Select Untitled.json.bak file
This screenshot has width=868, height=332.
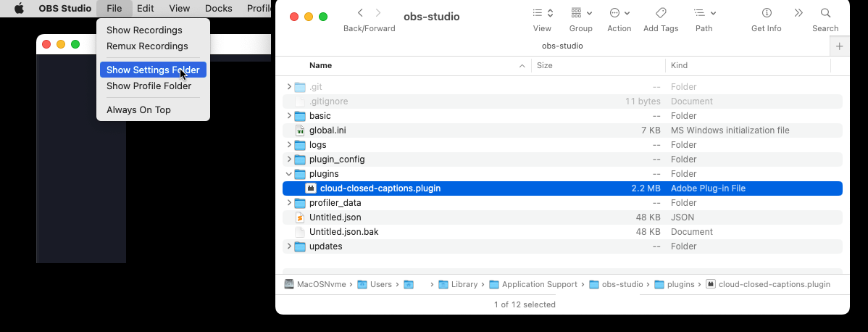pos(343,232)
